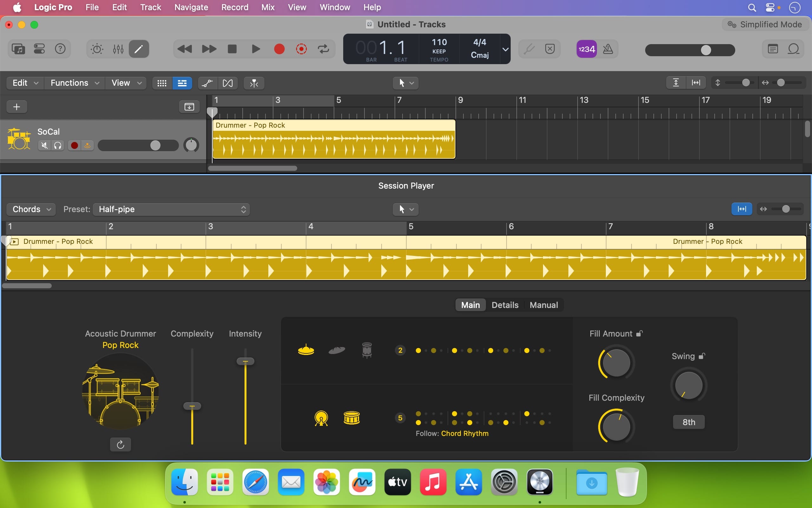The image size is (812, 508).
Task: Toggle the blue Session Player auto zoom button
Action: pos(742,209)
